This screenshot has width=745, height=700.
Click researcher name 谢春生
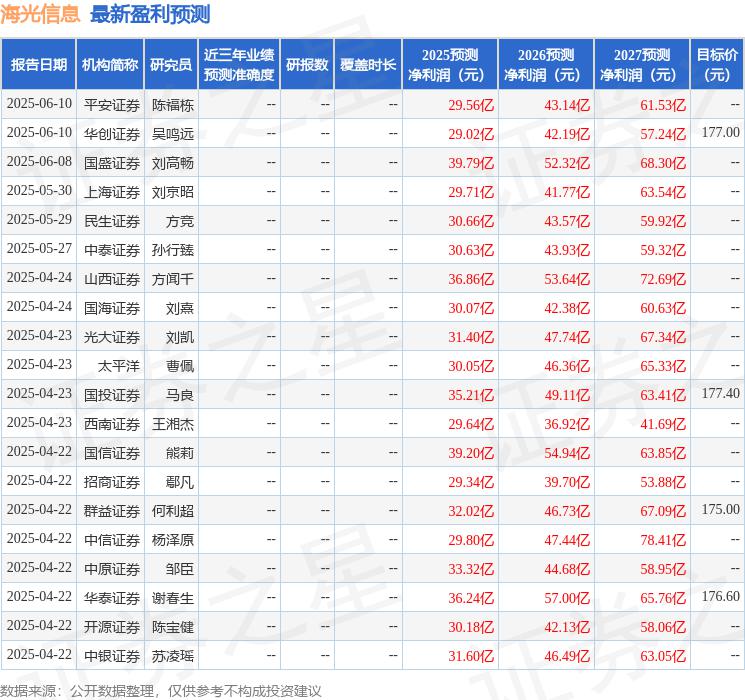[173, 598]
